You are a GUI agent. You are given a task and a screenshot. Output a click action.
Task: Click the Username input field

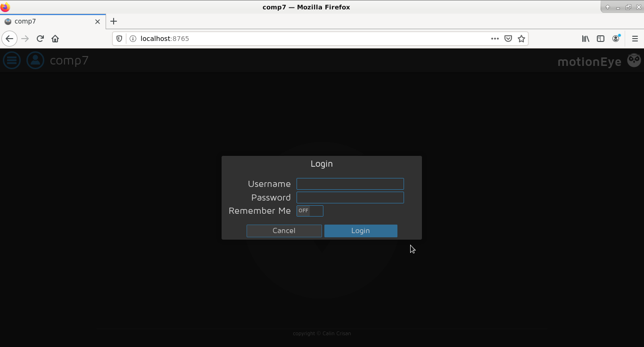(350, 184)
